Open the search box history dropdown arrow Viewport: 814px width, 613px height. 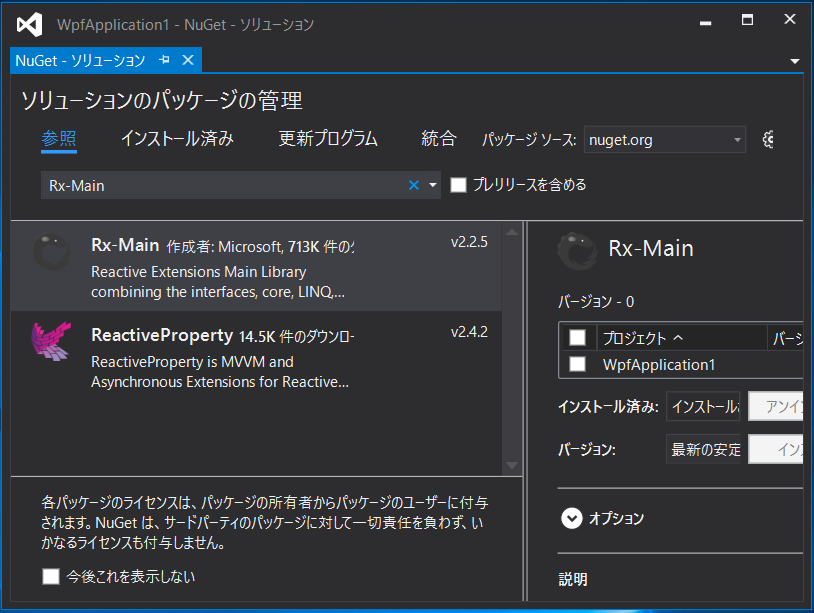430,184
